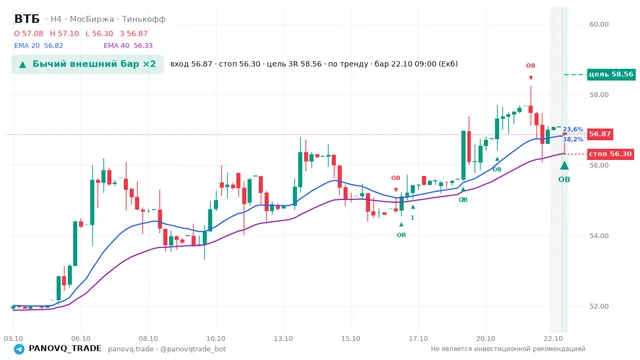This screenshot has height=360, width=640.
Task: Click the 38,2% Fibonacci level label
Action: [x=573, y=139]
